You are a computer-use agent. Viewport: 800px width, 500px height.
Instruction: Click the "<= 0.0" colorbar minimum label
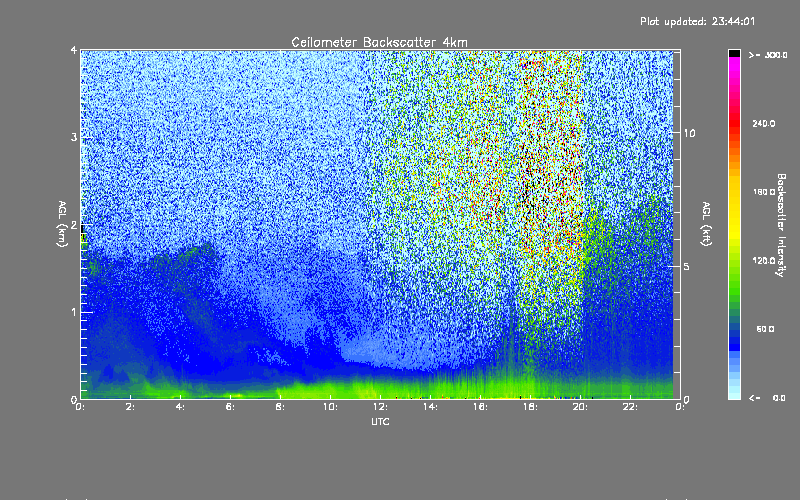(767, 398)
